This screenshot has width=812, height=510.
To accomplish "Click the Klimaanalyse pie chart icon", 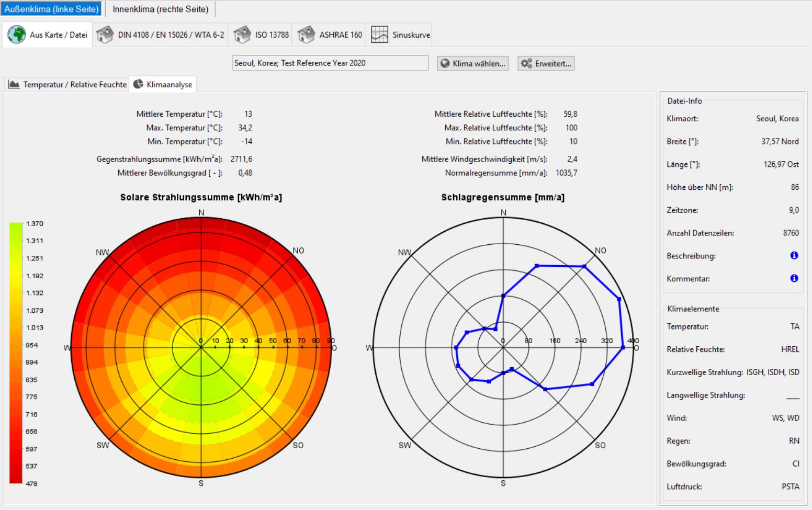I will (x=138, y=84).
